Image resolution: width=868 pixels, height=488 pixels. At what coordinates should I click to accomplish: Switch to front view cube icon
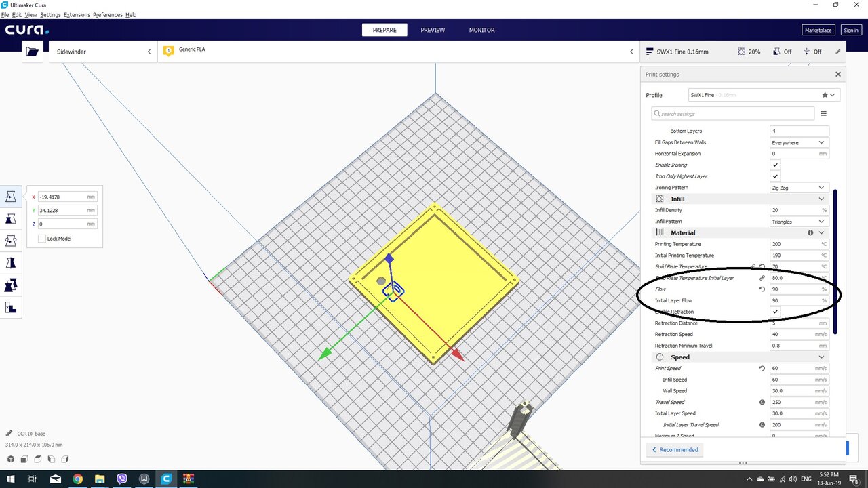24,460
